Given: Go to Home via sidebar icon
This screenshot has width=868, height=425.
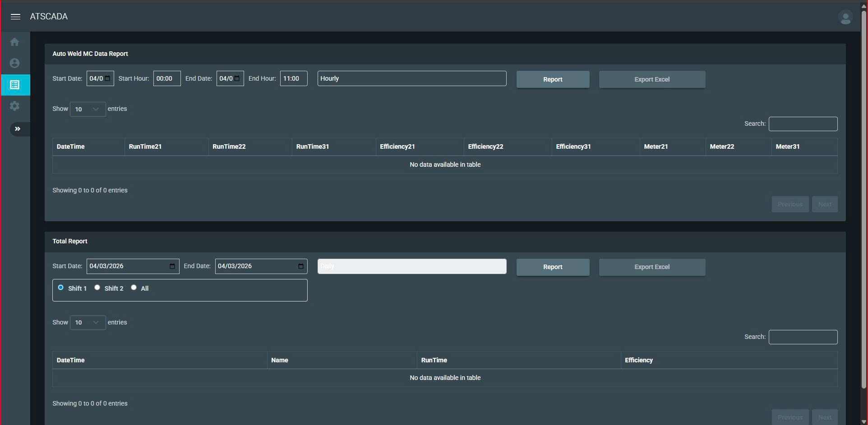Looking at the screenshot, I should click(x=15, y=42).
